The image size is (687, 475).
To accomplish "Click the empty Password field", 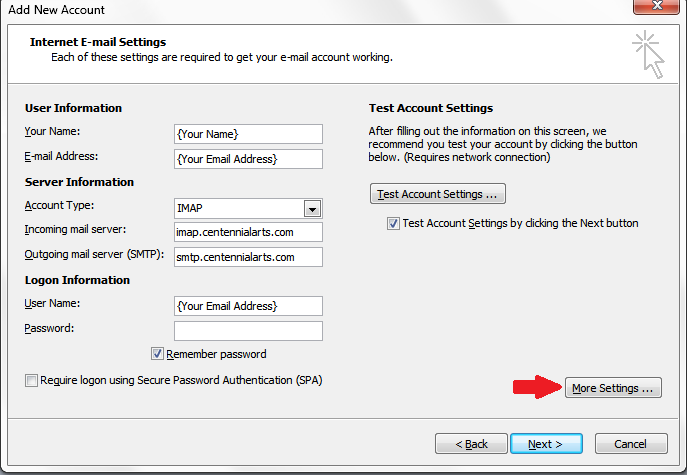I will 248,331.
